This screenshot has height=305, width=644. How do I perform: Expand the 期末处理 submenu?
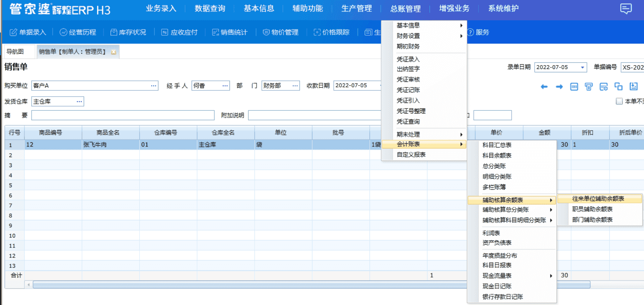[424, 134]
